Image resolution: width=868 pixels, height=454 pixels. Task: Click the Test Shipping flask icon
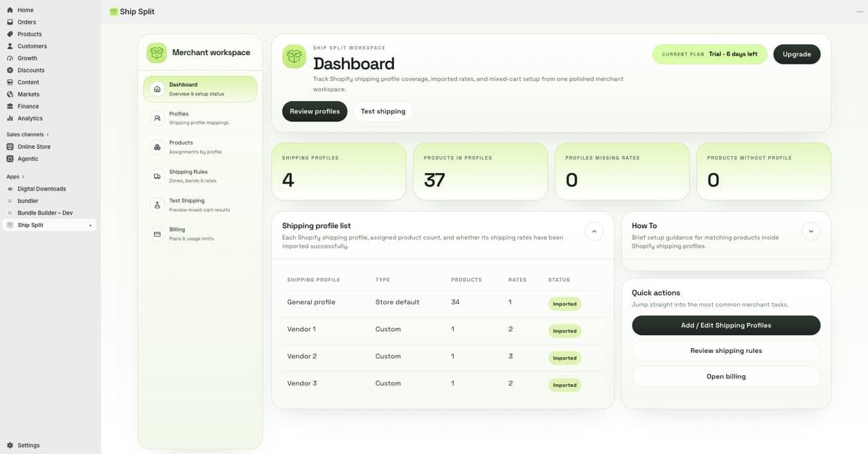point(157,205)
